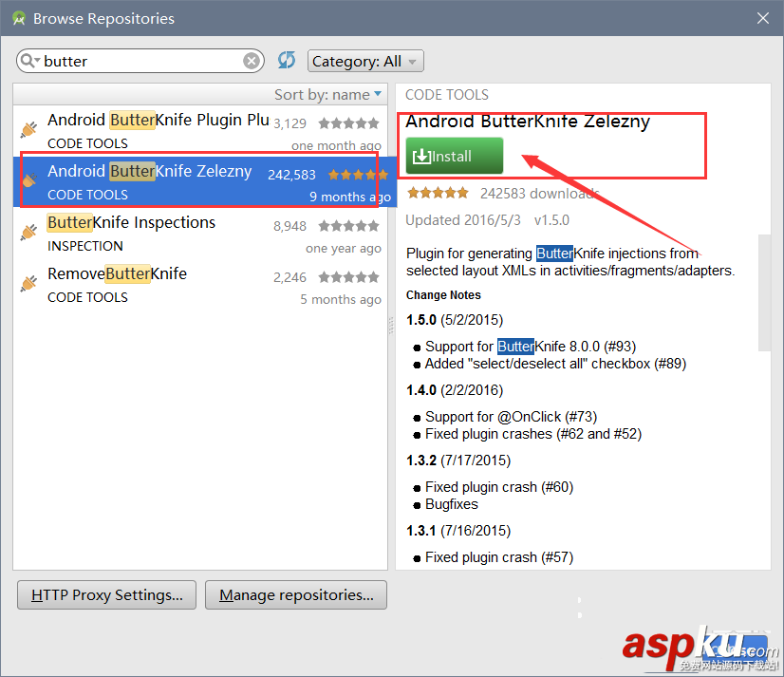
Task: Click 'Fixed plugin crash (#57)' note
Action: [499, 557]
